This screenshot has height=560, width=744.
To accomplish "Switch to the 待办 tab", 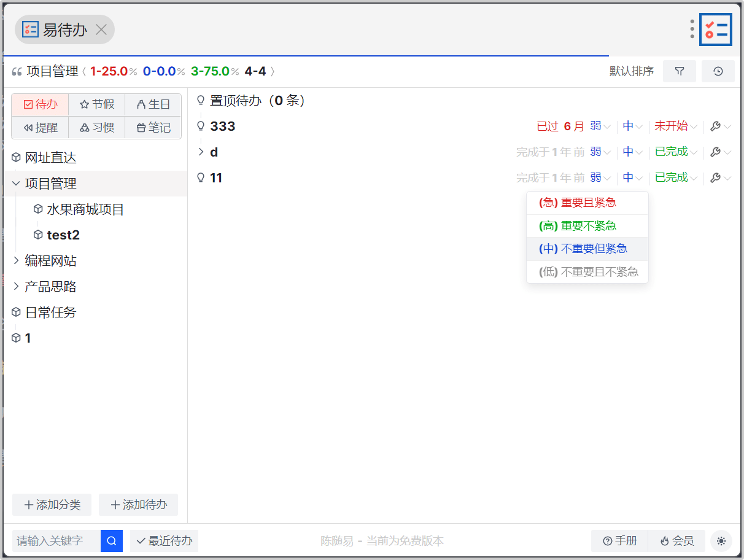I will tap(41, 104).
